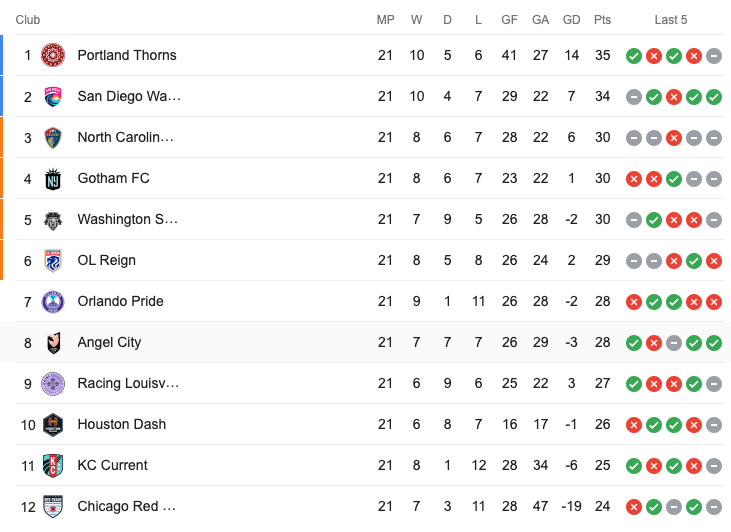This screenshot has height=532, width=731.
Task: Select the Pts column header
Action: coord(602,20)
